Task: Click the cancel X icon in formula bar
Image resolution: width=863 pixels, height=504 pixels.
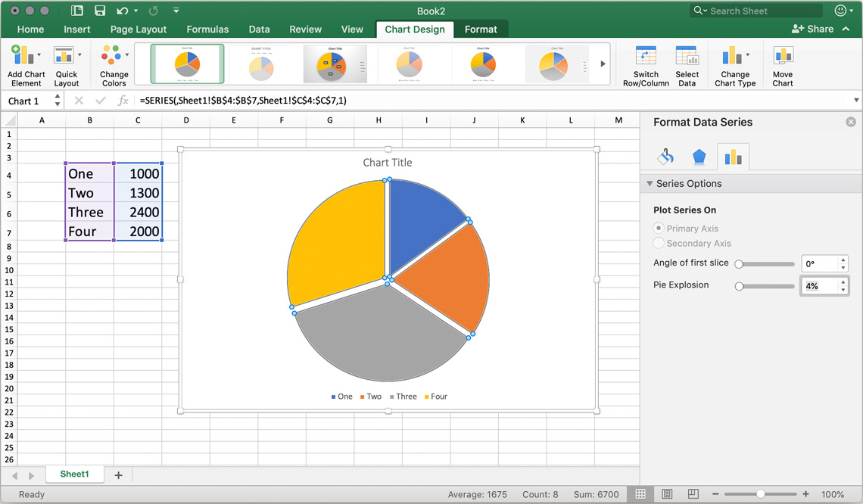Action: point(79,100)
